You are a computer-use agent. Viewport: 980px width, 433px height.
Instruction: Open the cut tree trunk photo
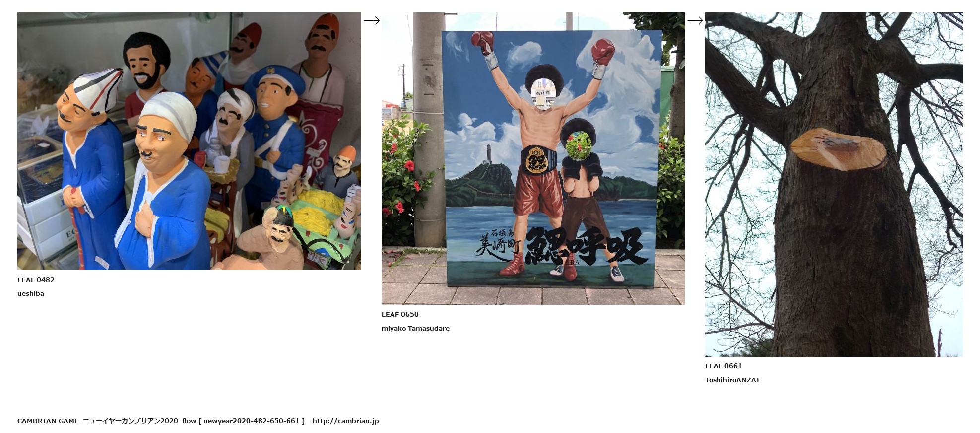(x=834, y=184)
